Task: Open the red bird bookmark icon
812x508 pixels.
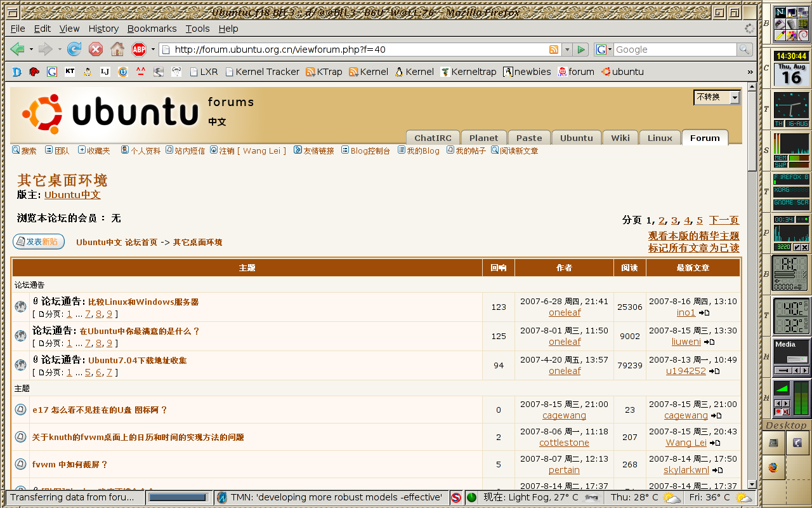Action: click(x=34, y=72)
